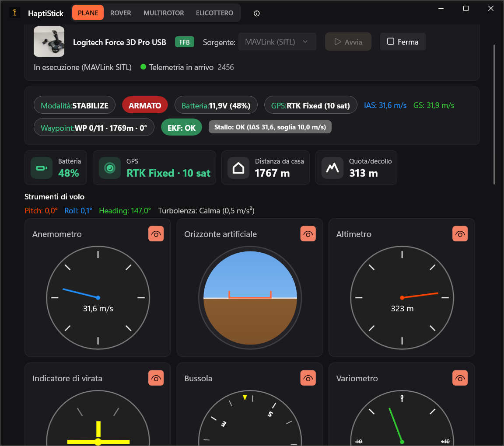Open the Sorgente MAVLink (SITL) dropdown
Viewport: 504px width, 446px height.
point(277,42)
